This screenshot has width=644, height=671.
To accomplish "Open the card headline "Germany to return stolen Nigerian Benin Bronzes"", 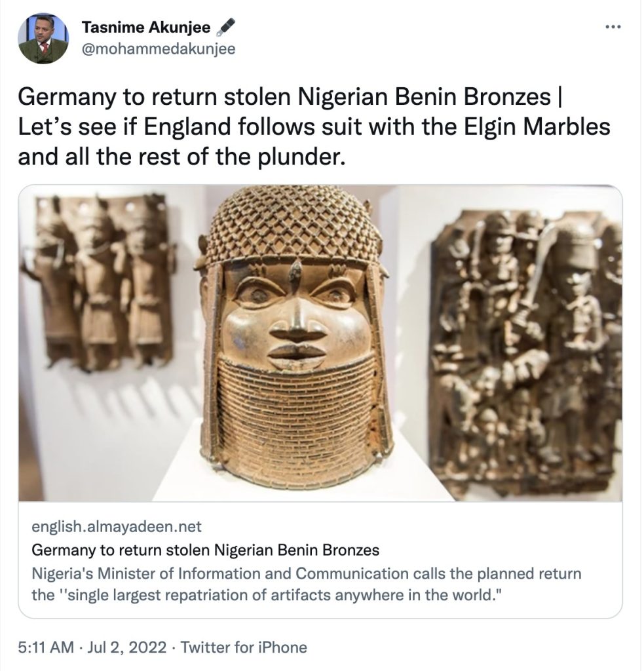I will coord(205,549).
